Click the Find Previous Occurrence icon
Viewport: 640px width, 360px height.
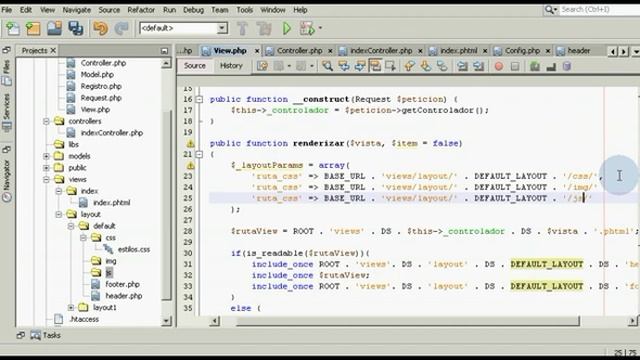(x=343, y=66)
